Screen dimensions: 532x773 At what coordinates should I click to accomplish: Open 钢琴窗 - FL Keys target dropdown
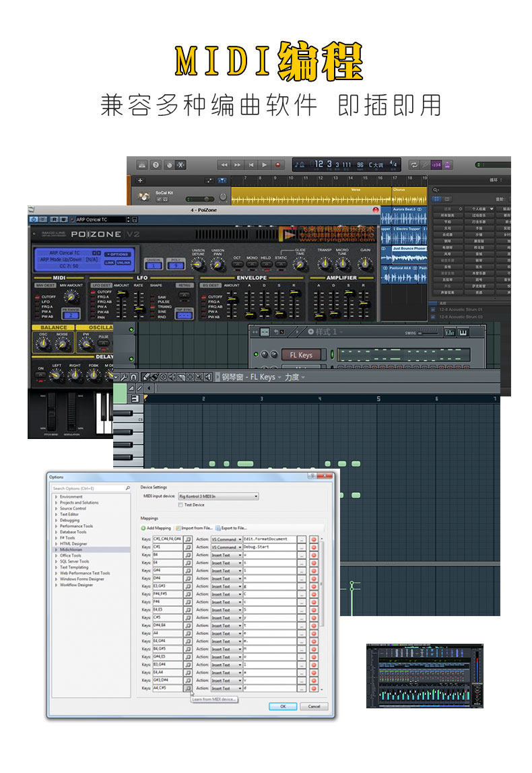point(251,377)
